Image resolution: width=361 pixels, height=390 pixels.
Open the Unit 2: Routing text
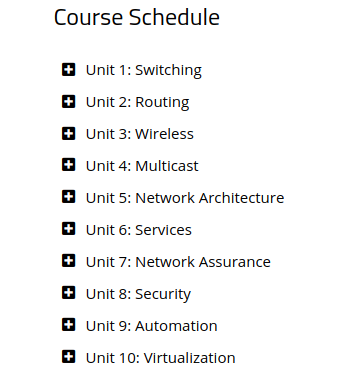click(137, 102)
